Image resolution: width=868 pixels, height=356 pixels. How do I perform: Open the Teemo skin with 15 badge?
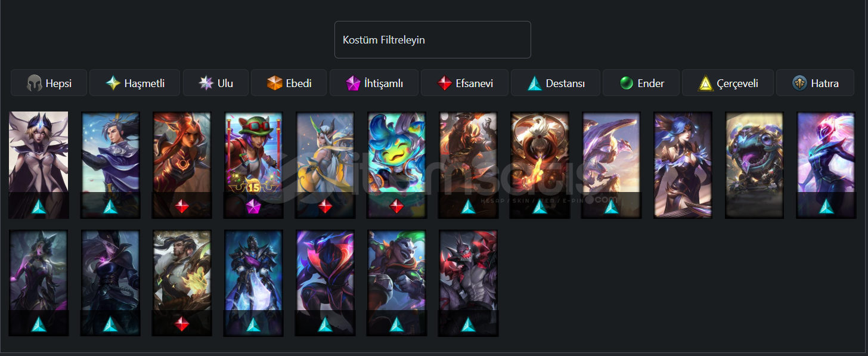pos(253,165)
